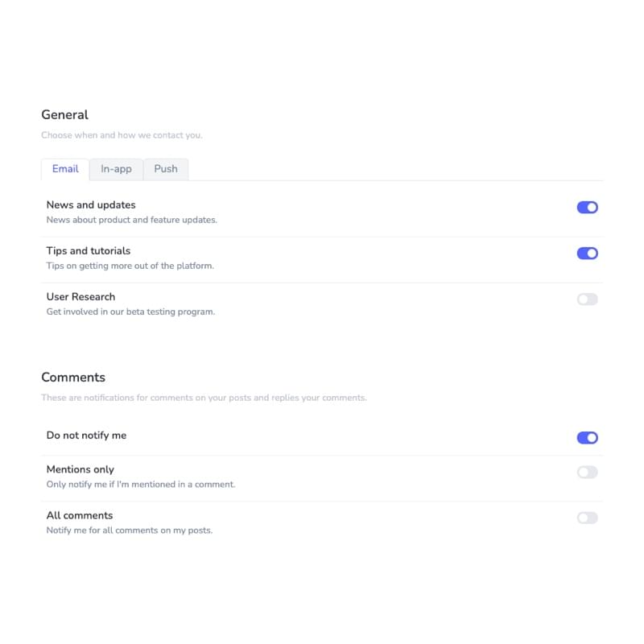Click the All comments row title

pyautogui.click(x=80, y=515)
